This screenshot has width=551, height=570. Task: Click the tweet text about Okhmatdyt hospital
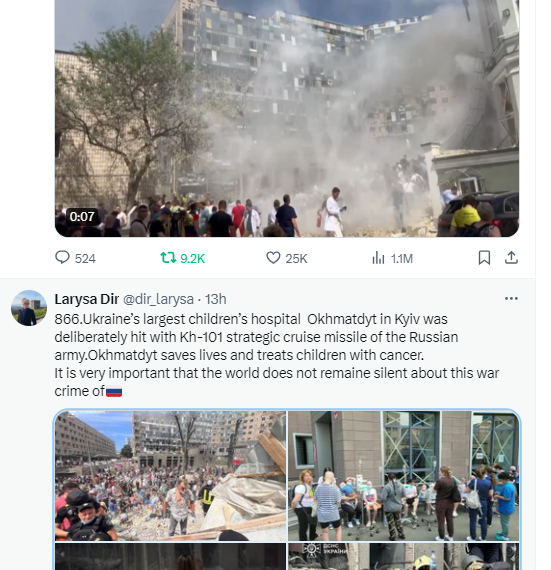(x=277, y=355)
